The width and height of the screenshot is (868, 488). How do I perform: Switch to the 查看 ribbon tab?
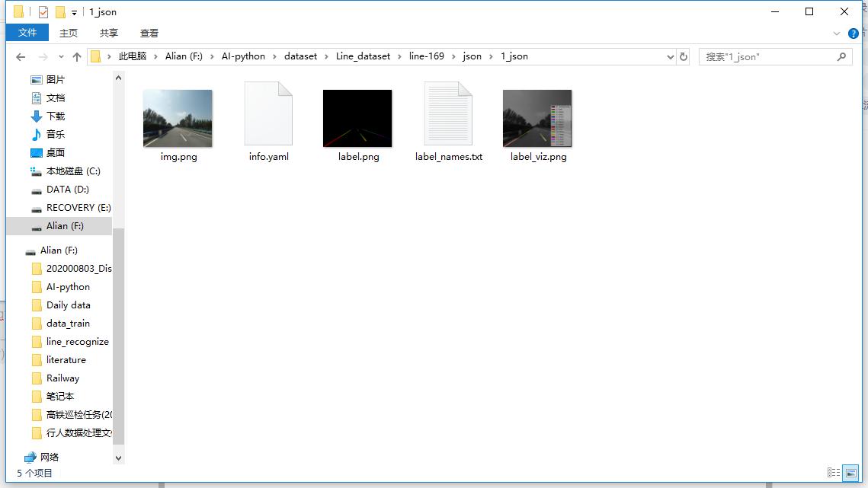pyautogui.click(x=149, y=33)
